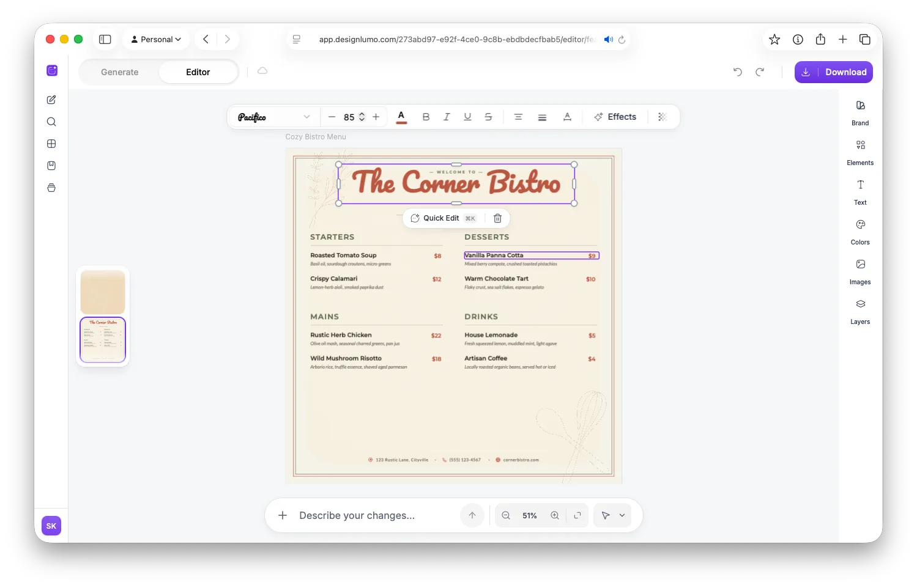The image size is (917, 588).
Task: Click Quick Edit button
Action: (443, 218)
